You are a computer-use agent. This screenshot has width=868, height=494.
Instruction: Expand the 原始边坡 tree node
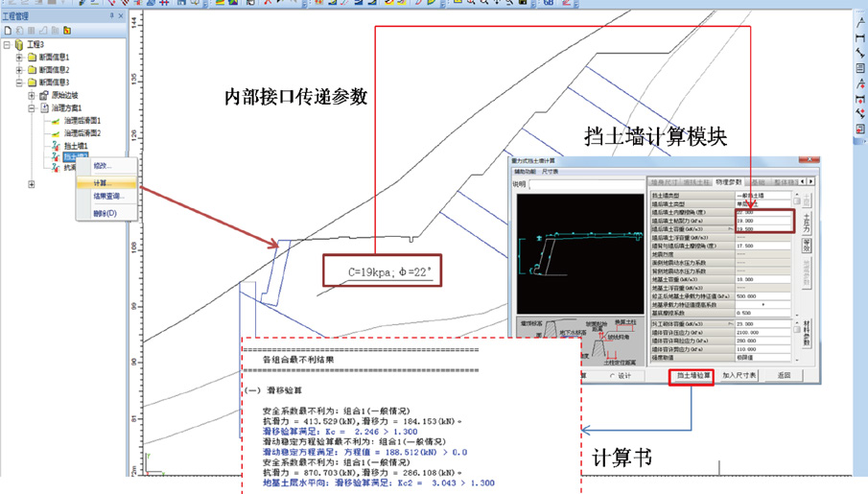(x=32, y=95)
